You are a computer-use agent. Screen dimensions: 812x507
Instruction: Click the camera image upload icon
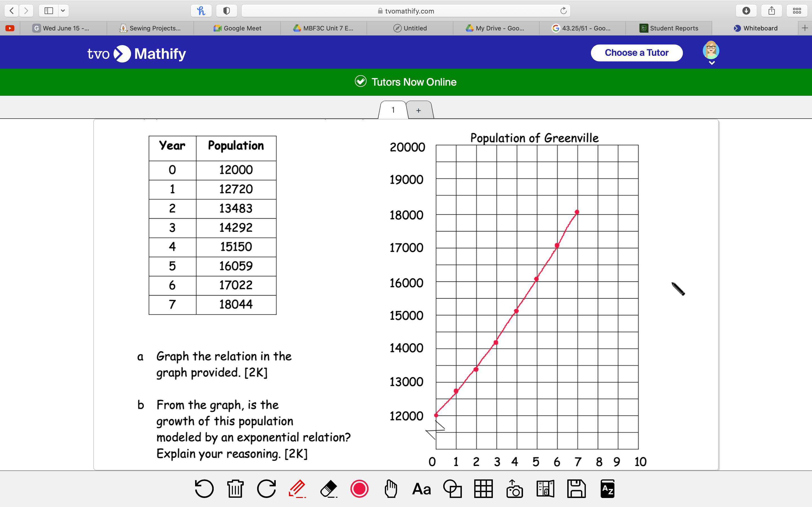click(514, 489)
